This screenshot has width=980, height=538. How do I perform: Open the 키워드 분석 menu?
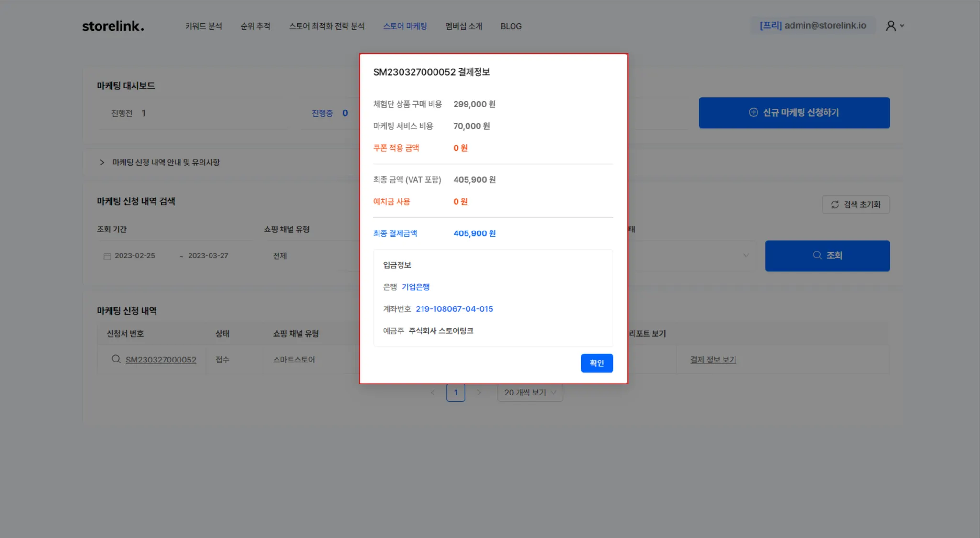tap(203, 26)
